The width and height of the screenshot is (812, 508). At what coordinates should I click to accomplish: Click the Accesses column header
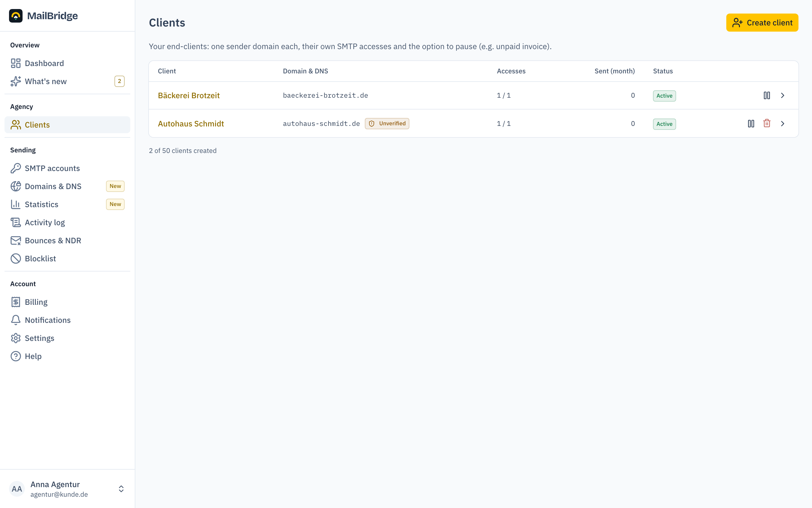point(511,71)
